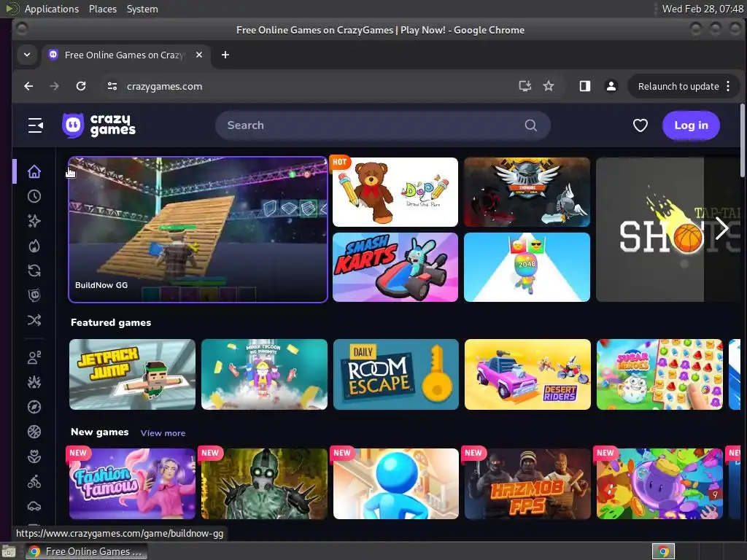Image resolution: width=747 pixels, height=560 pixels.
Task: Select the Free Online Games tab
Action: click(125, 55)
